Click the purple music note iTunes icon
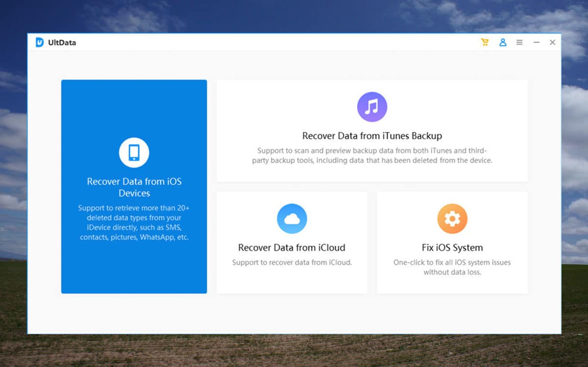This screenshot has width=588, height=367. pyautogui.click(x=372, y=107)
